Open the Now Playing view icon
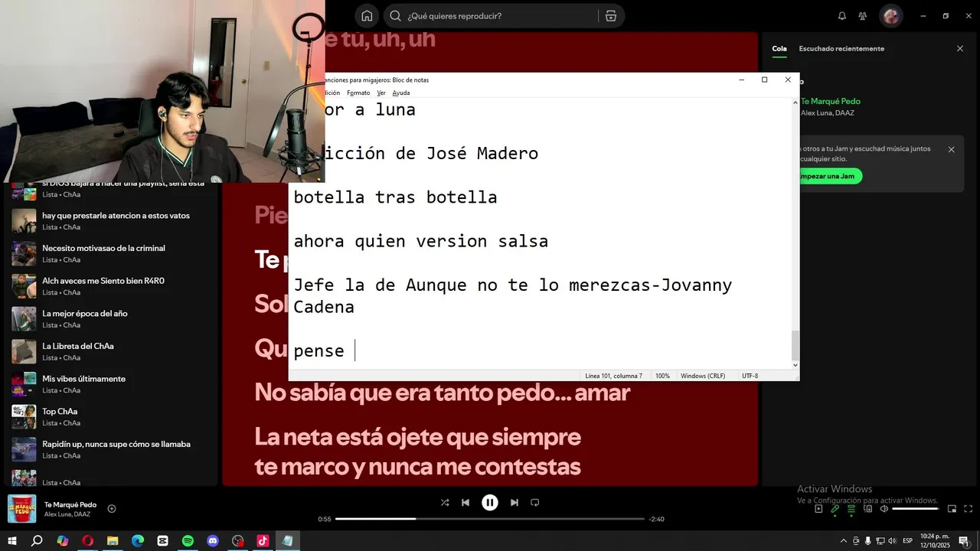Viewport: 980px width, 551px height. [818, 509]
